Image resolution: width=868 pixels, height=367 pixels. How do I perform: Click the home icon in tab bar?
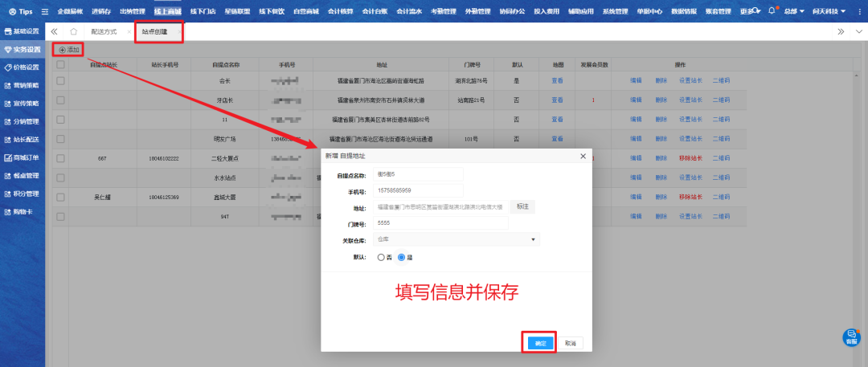(x=74, y=31)
